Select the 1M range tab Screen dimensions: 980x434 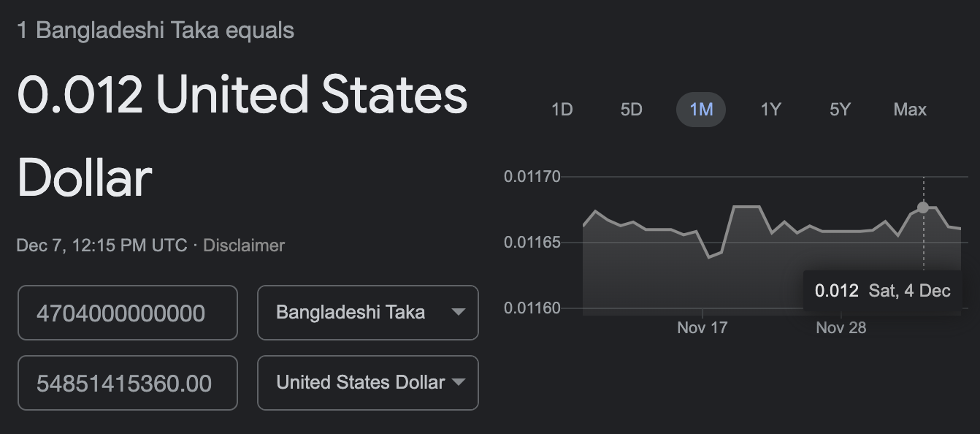point(701,110)
